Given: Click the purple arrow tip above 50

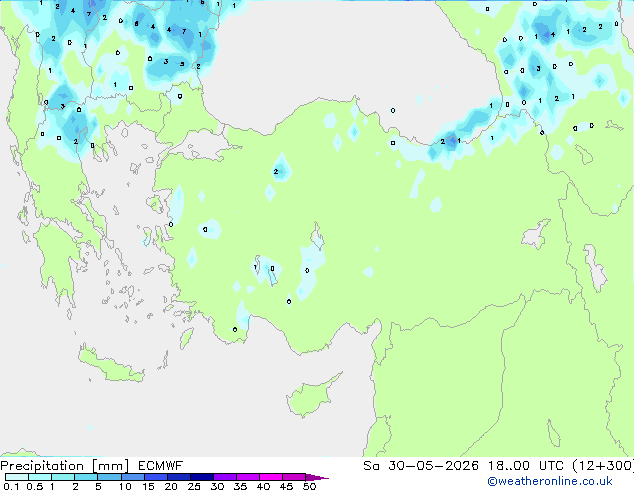Looking at the screenshot, I should [x=317, y=477].
